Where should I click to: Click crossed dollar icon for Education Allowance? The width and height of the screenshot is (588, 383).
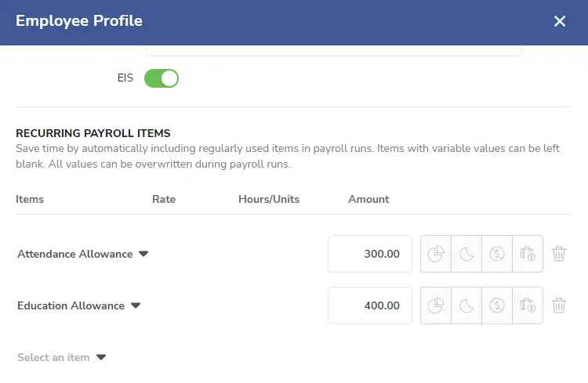click(x=497, y=305)
